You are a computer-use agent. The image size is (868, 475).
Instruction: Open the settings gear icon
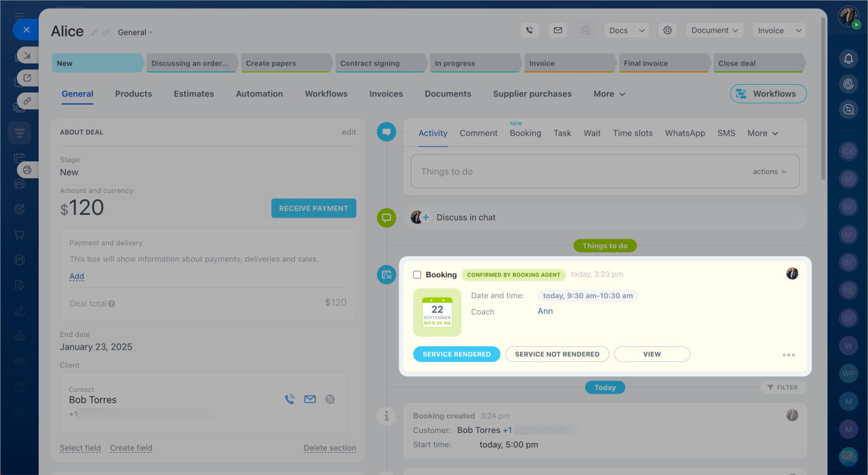668,30
